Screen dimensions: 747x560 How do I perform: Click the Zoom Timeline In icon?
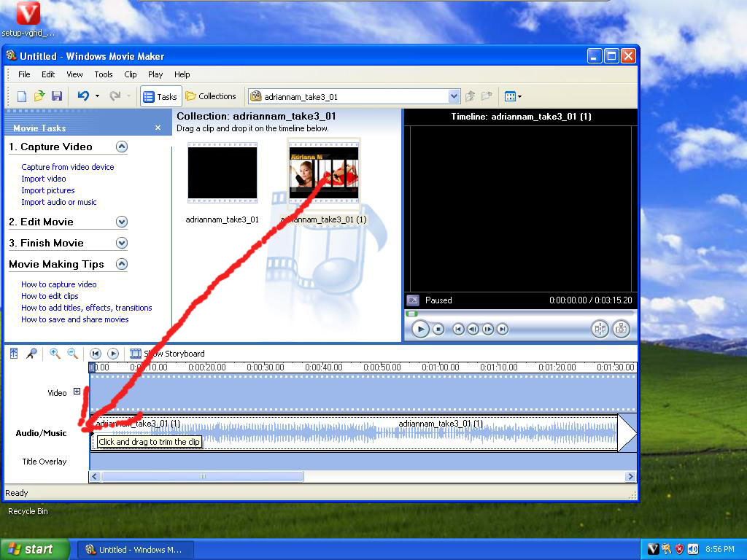pyautogui.click(x=55, y=354)
